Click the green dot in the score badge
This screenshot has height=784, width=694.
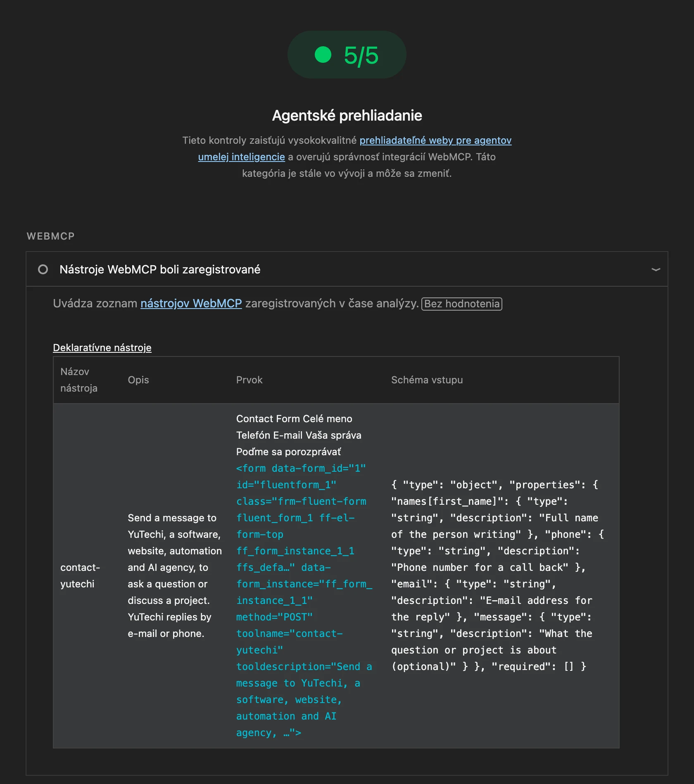point(323,55)
